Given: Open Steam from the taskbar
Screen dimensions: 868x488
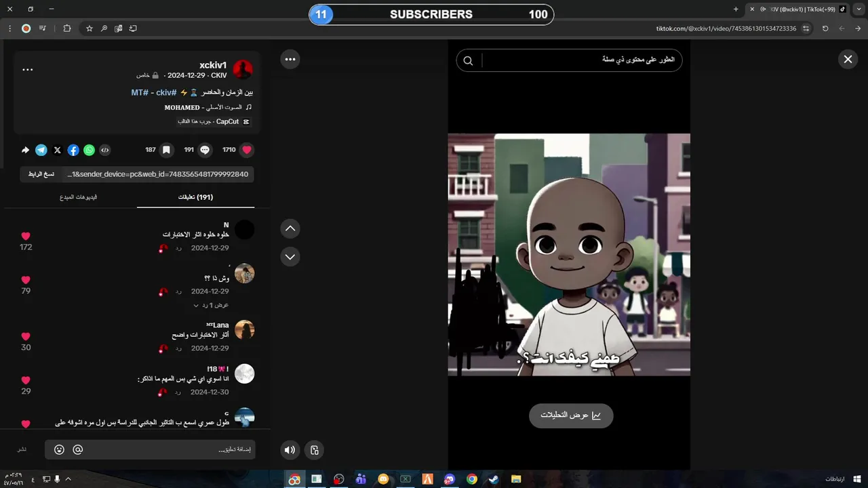Looking at the screenshot, I should (494, 479).
